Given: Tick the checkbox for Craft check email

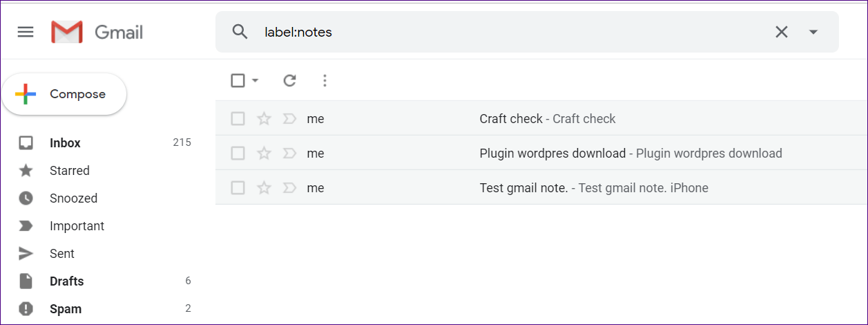Looking at the screenshot, I should click(238, 119).
